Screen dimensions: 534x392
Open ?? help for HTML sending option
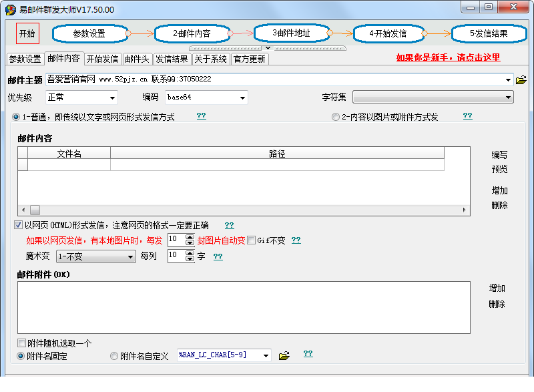[x=229, y=225]
